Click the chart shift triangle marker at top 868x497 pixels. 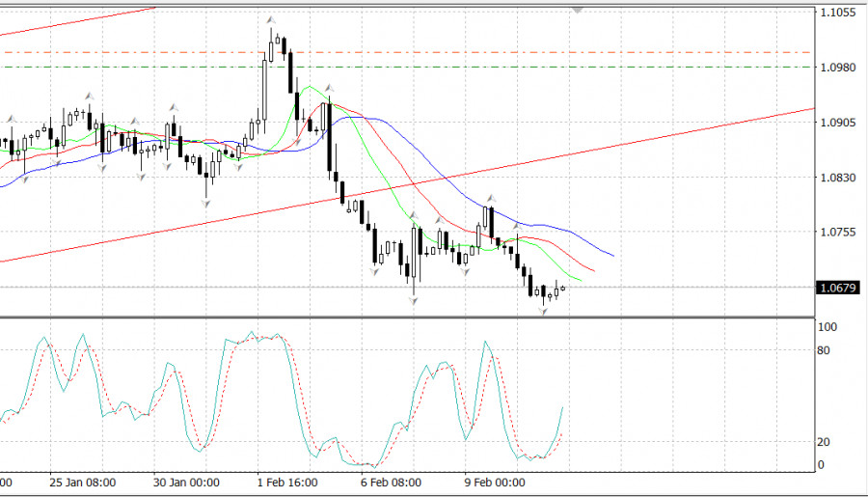(578, 10)
